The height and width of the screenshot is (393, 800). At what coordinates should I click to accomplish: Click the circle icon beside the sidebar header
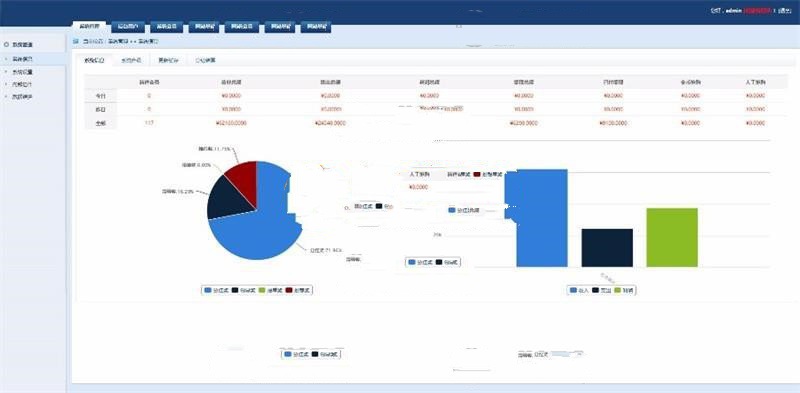click(x=6, y=44)
